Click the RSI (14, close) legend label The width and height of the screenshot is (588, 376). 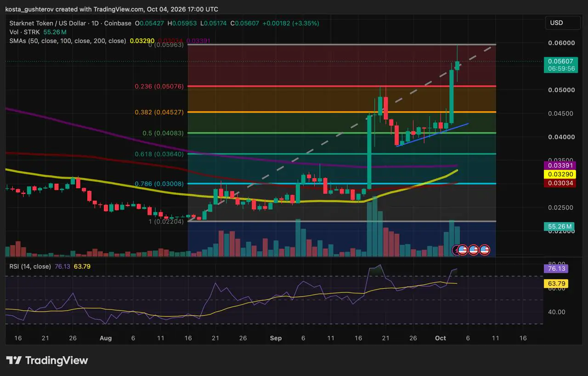pos(31,266)
